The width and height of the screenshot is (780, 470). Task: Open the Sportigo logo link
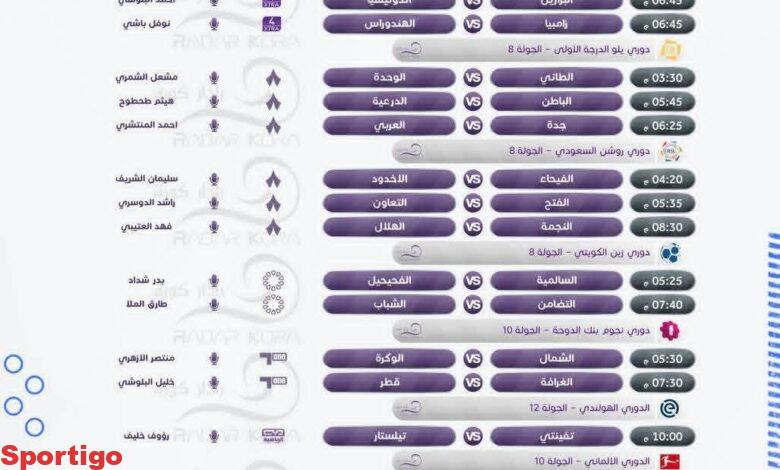tap(62, 457)
